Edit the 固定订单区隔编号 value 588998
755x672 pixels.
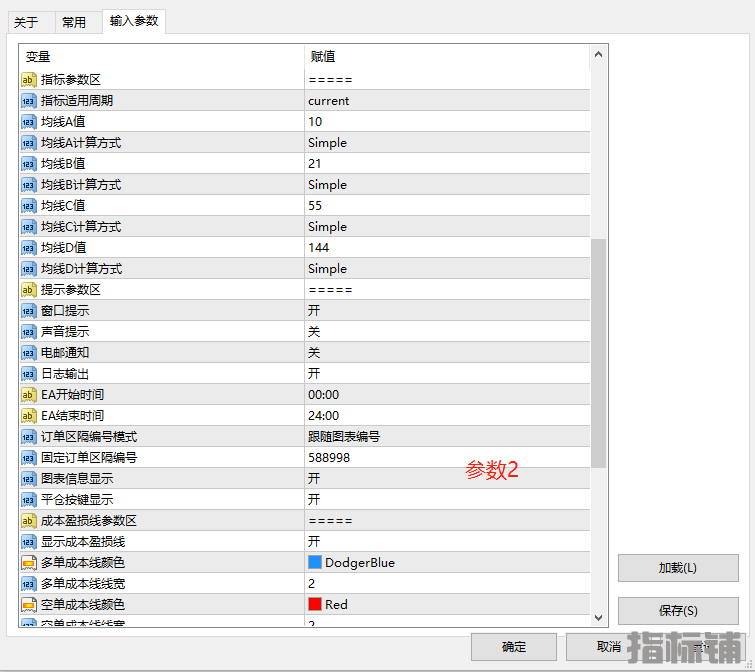coord(447,457)
